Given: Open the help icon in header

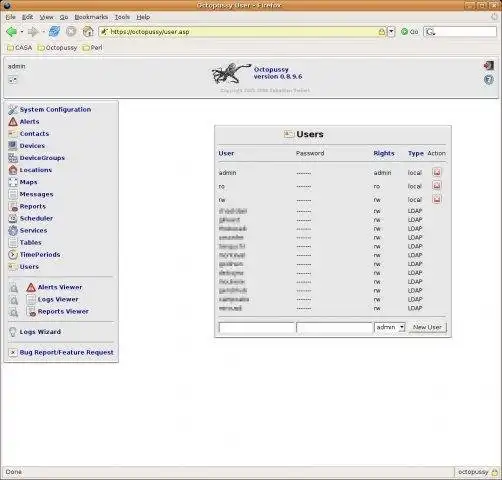Looking at the screenshot, I should tap(489, 80).
